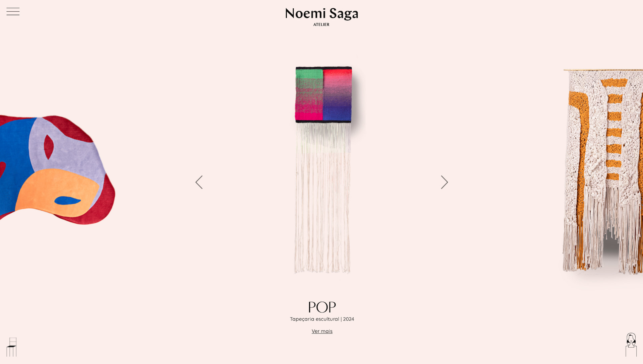Viewport: 643px width, 364px height.
Task: Click the orange stripes on right tapestry
Action: click(x=614, y=131)
